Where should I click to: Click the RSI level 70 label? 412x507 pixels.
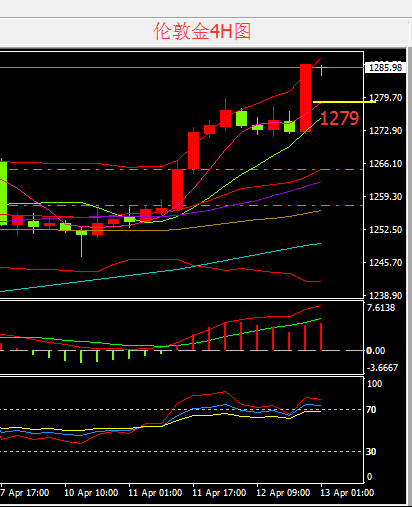coord(371,410)
